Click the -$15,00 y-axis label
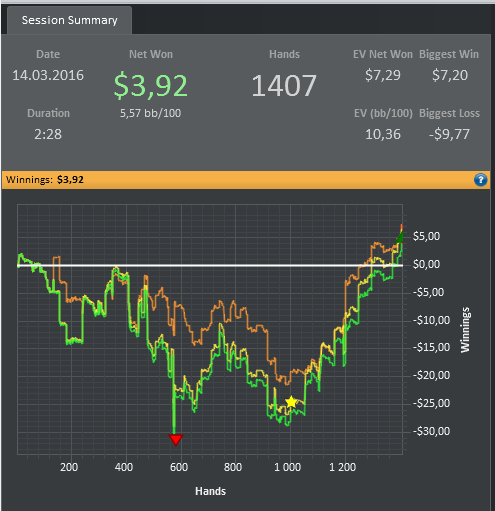 (431, 348)
